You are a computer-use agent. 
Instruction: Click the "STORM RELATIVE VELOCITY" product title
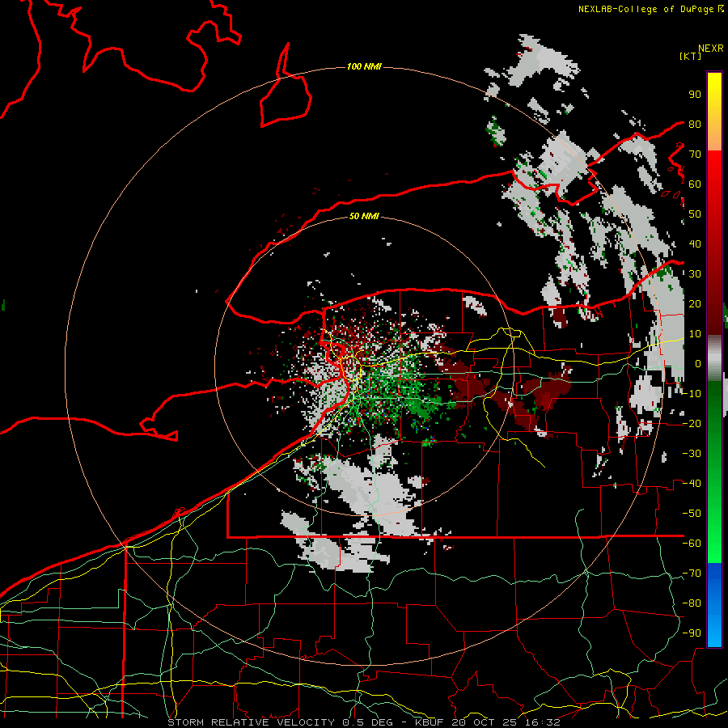tap(251, 722)
